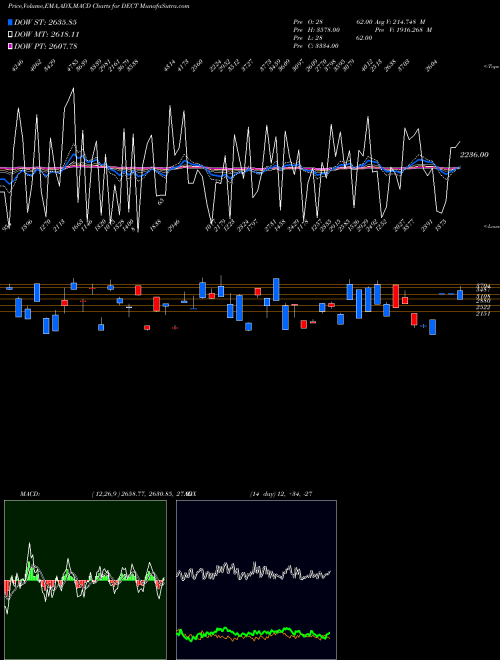Click the chart title mentioning DECT MunafaSutra.com

[x=98, y=6]
